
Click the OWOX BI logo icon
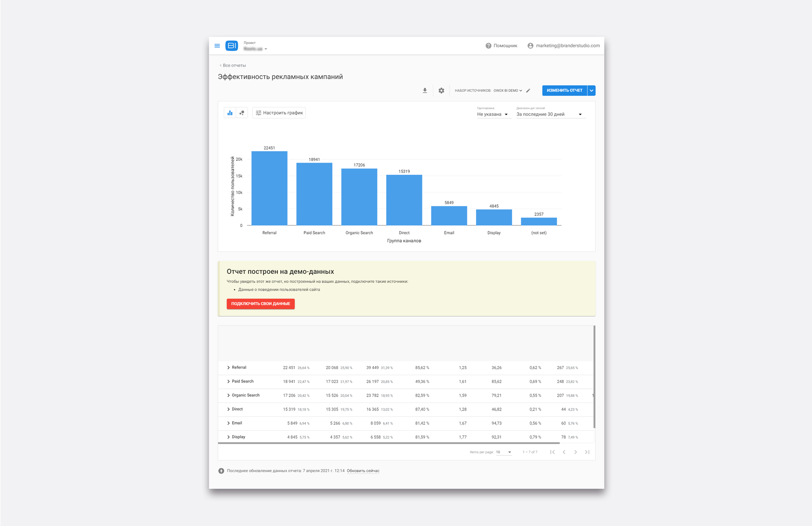coord(232,46)
